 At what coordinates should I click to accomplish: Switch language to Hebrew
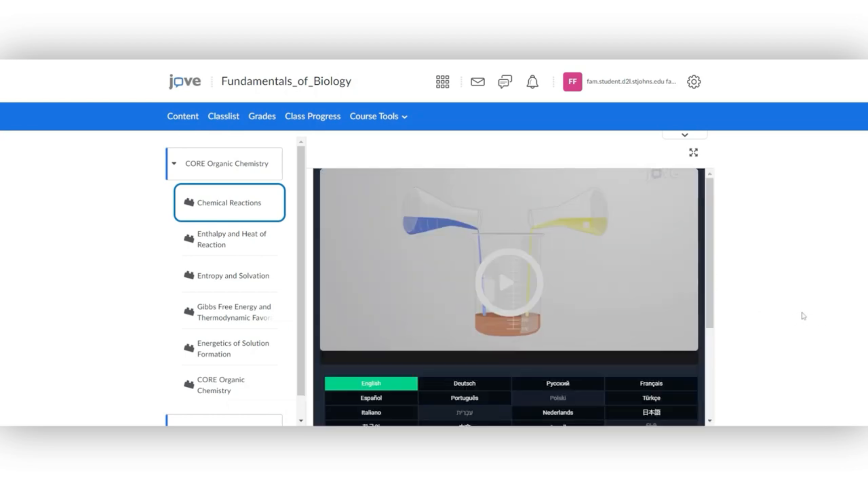pos(464,412)
